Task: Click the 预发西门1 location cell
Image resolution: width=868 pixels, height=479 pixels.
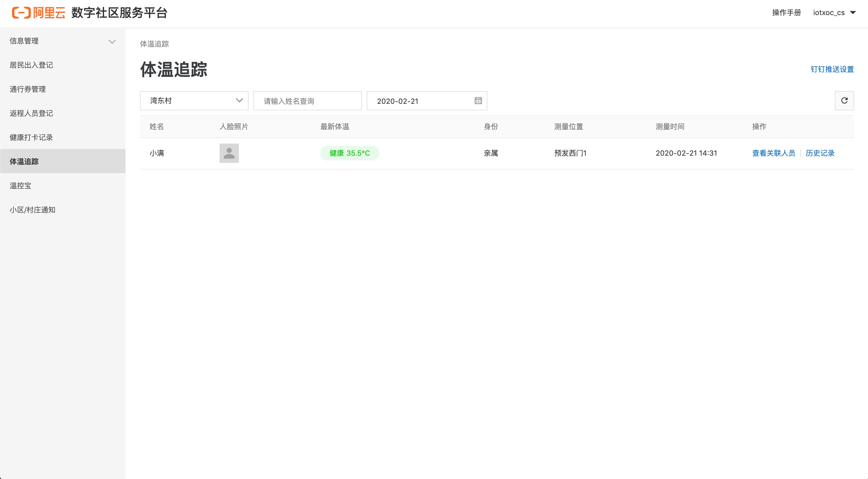Action: point(570,153)
